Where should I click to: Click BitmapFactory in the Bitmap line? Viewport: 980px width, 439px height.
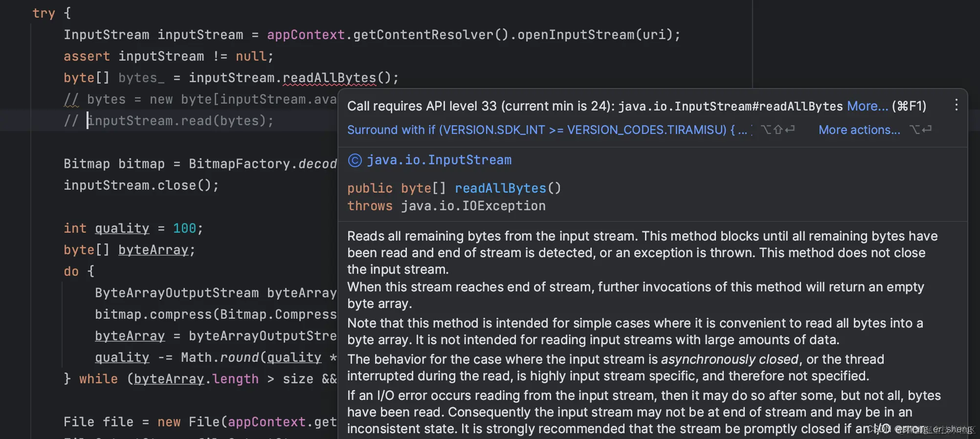(x=239, y=164)
